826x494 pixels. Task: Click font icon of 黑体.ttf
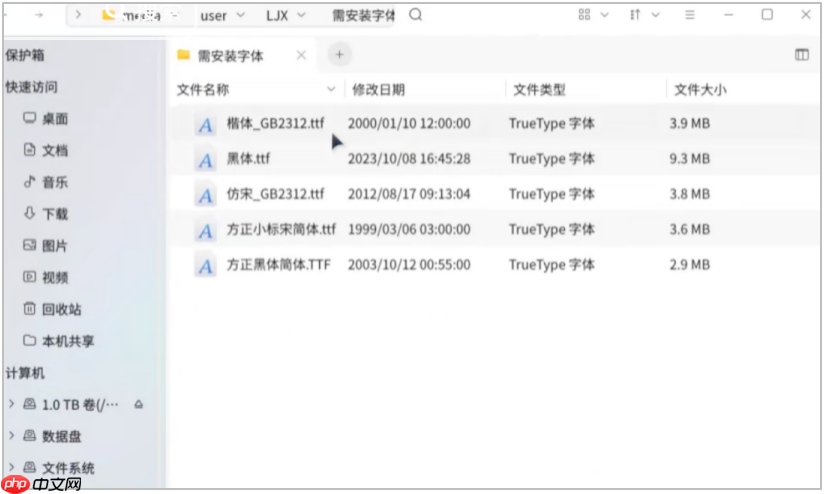tap(205, 160)
